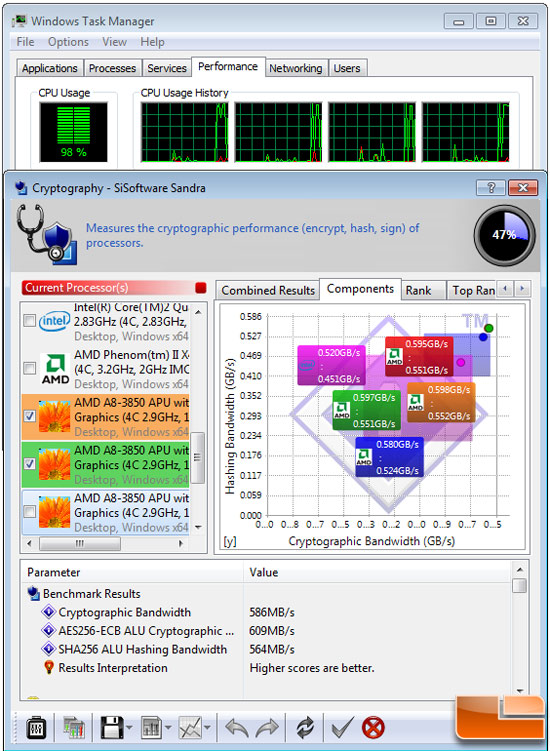
Task: Open the dropdown arrow beside the save icon
Action: coord(130,728)
